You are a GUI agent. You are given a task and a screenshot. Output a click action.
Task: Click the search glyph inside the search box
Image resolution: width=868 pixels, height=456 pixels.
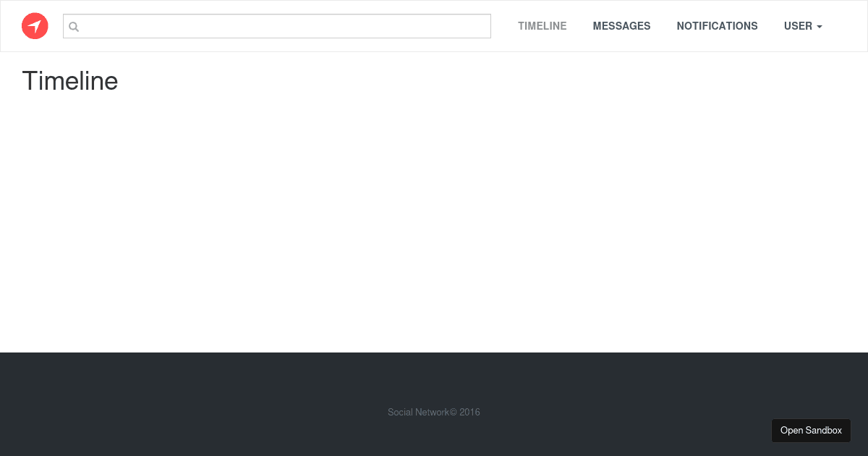74,27
